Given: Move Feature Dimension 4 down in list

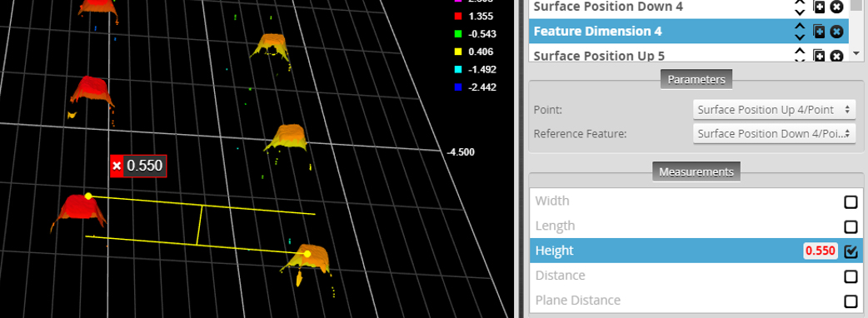Looking at the screenshot, I should tap(800, 37).
